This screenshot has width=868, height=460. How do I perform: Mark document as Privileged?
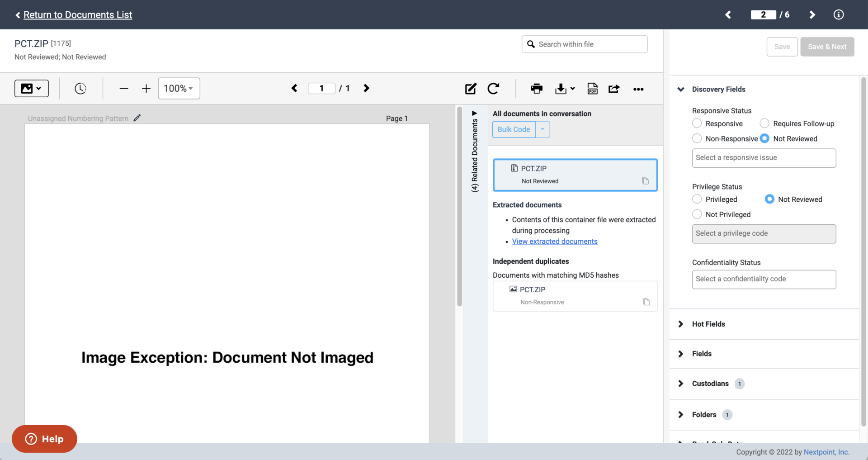click(696, 199)
